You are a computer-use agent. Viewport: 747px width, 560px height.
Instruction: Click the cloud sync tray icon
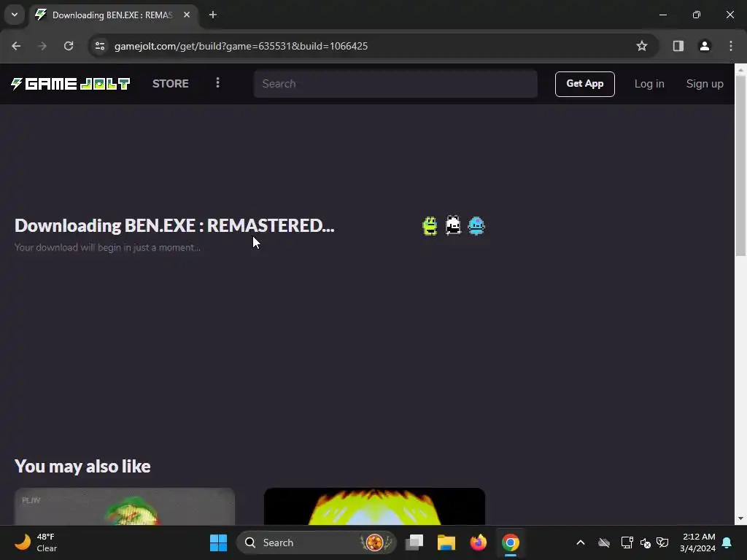pos(604,542)
